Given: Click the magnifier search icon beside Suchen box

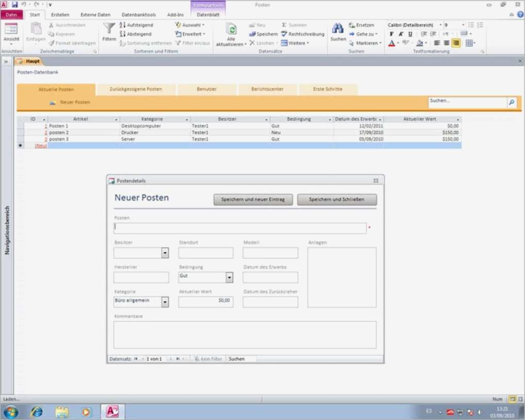Looking at the screenshot, I should (511, 102).
